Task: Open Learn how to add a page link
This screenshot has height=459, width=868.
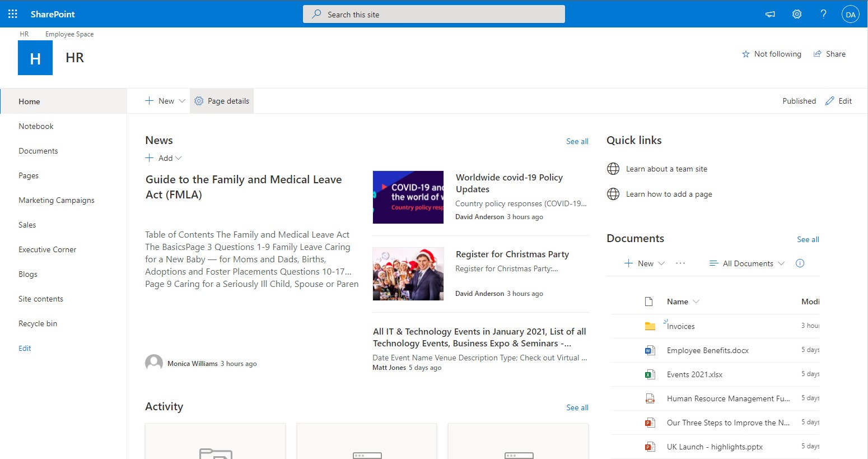Action: coord(669,194)
